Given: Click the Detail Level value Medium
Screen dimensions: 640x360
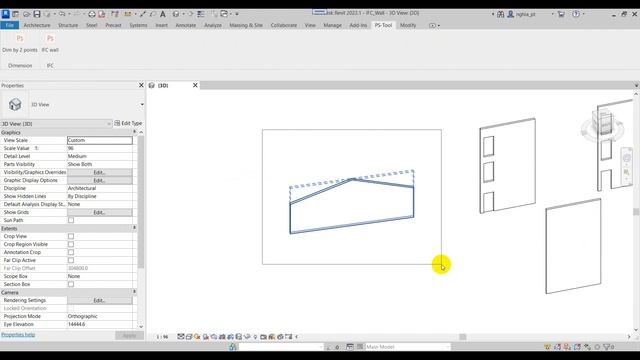Looking at the screenshot, I should [x=100, y=156].
